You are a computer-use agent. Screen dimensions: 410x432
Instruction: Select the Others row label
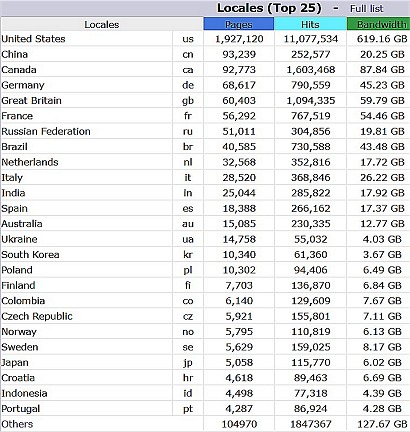coord(17,424)
